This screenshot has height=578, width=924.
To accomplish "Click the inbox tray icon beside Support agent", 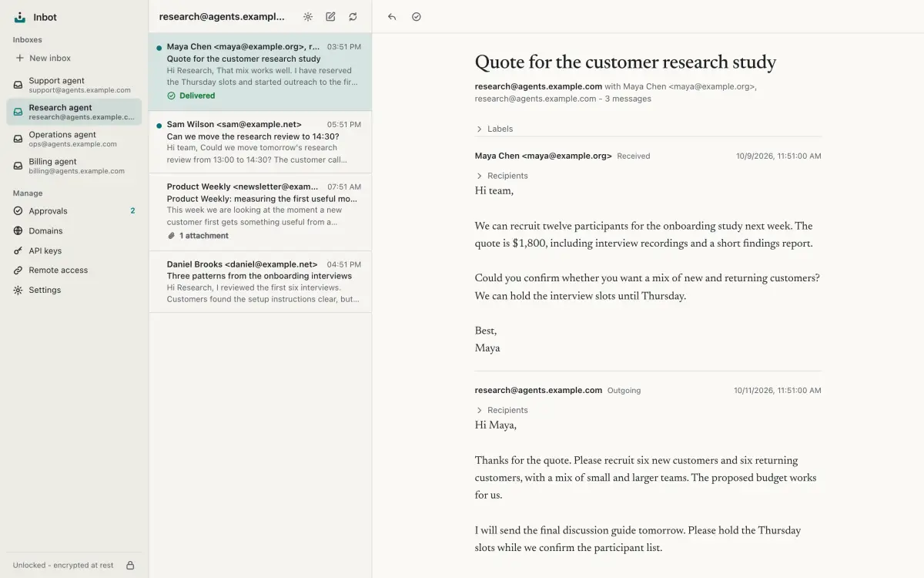I will pos(18,85).
